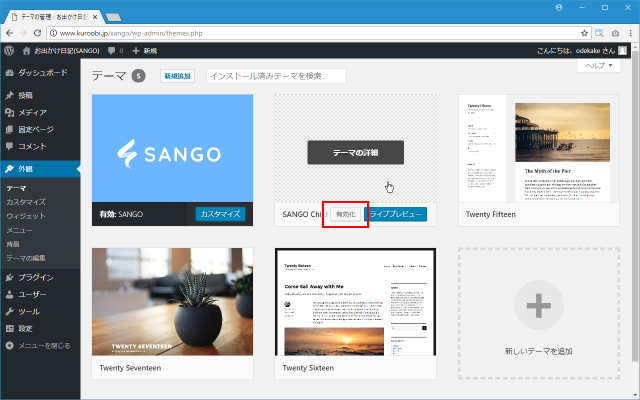This screenshot has height=400, width=640.
Task: Click the camera extension icon in toolbar
Action: 615,33
